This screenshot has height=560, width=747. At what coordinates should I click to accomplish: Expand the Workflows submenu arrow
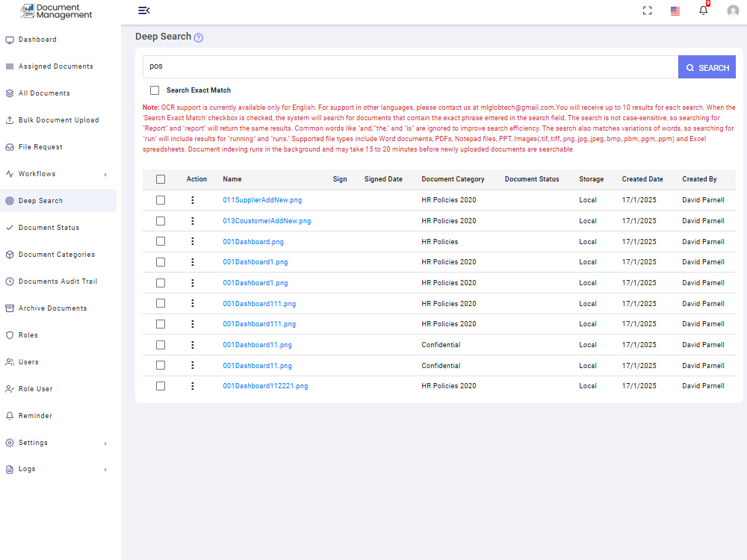[105, 174]
